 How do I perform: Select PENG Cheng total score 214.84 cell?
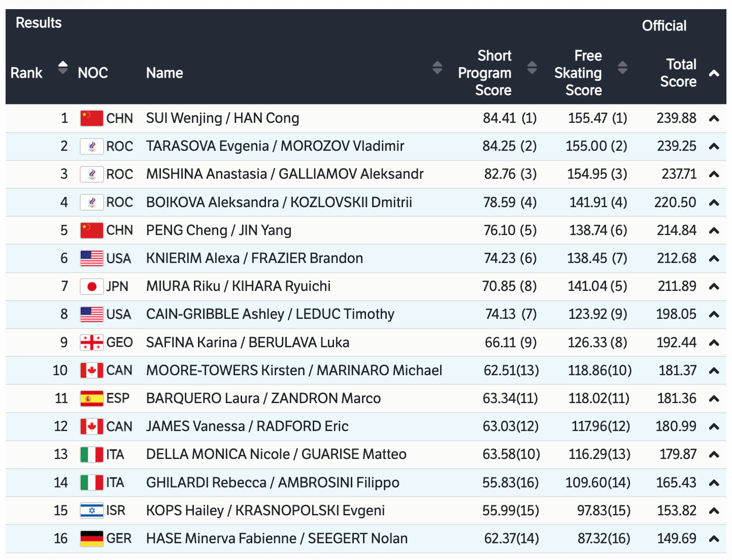click(676, 230)
